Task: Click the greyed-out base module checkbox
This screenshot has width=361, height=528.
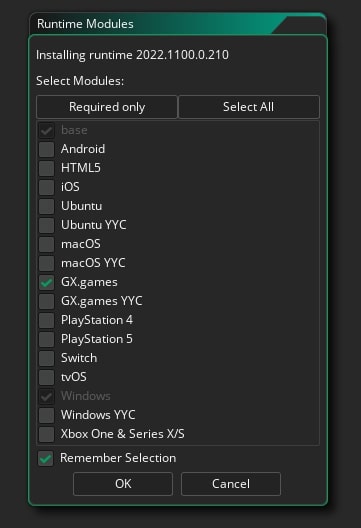Action: [x=46, y=130]
